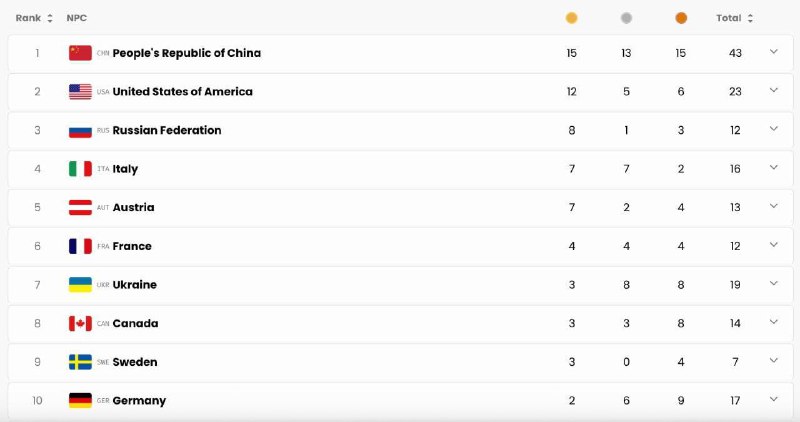Screen dimensions: 800x422
Task: Click the Sweden flag icon
Action: click(80, 362)
